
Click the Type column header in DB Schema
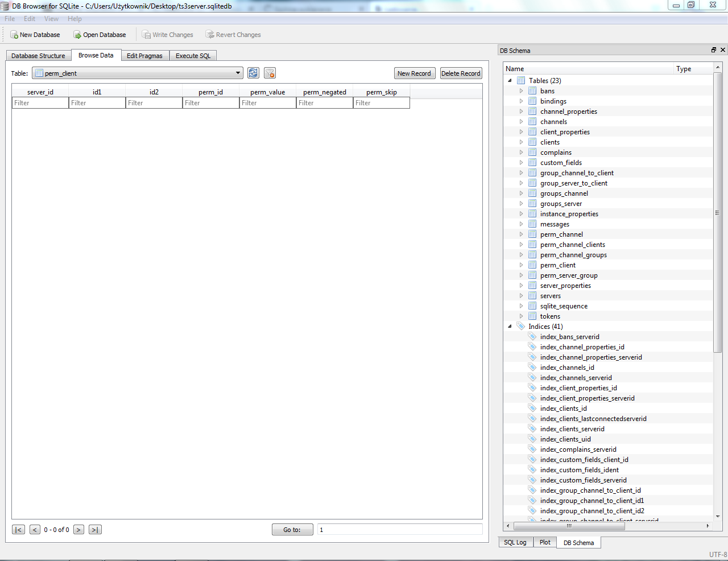click(x=693, y=69)
